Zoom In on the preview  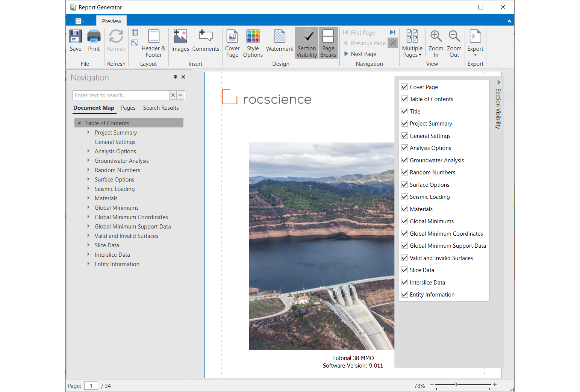coord(436,43)
